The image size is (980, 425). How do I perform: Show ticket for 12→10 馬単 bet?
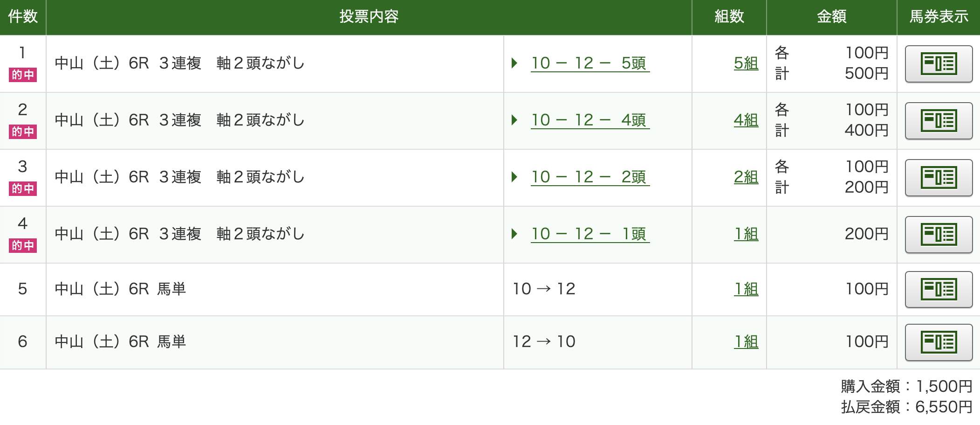(x=938, y=342)
